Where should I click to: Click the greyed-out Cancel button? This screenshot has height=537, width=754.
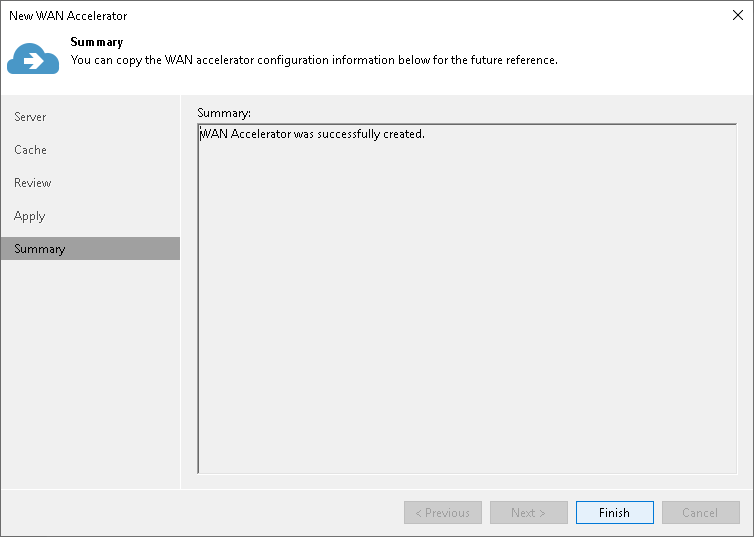coord(701,512)
